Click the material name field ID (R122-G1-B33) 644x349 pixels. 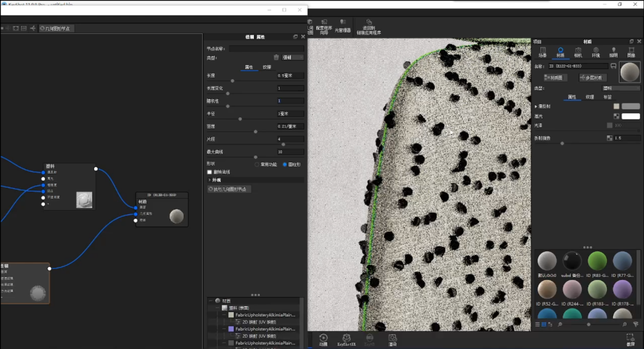tap(578, 66)
